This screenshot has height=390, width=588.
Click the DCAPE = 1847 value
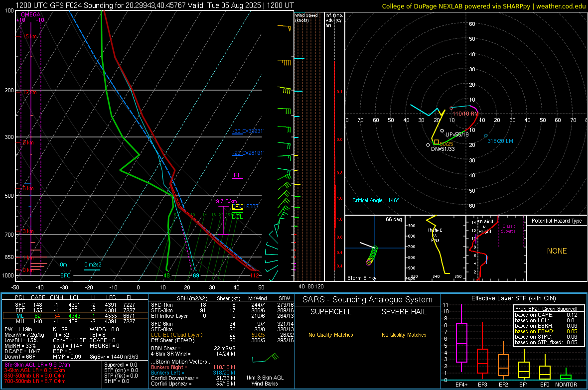[22, 351]
